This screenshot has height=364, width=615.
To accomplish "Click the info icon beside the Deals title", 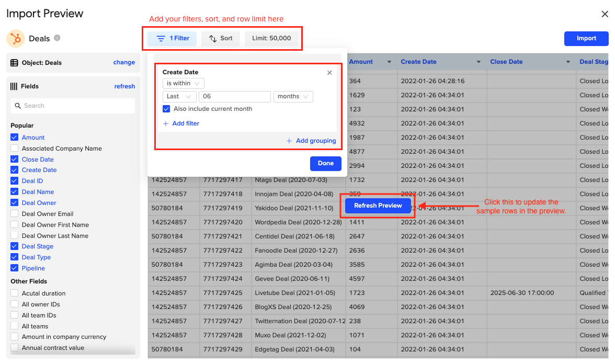I will 56,38.
